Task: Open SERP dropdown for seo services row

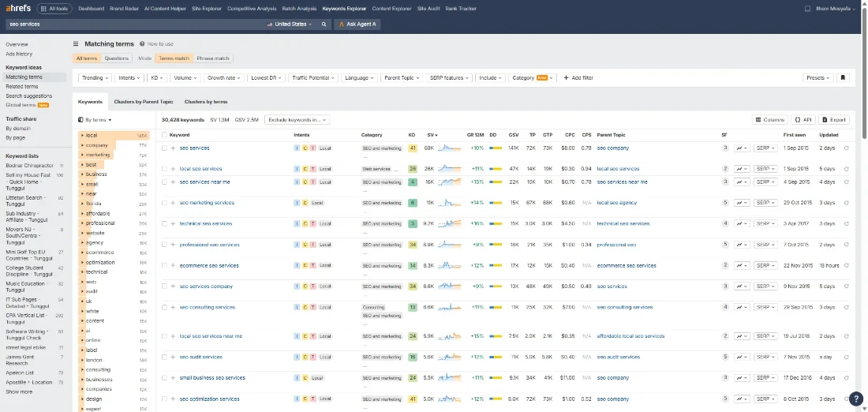Action: pyautogui.click(x=765, y=148)
